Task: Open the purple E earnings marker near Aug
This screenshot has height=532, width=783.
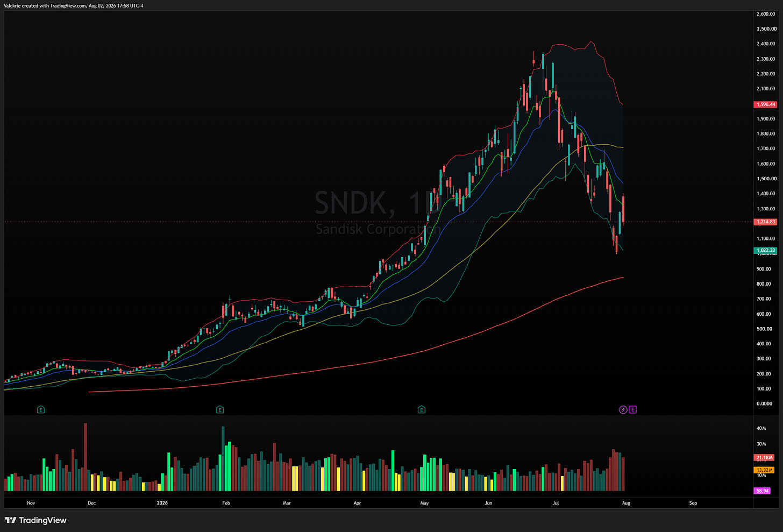Action: point(632,410)
